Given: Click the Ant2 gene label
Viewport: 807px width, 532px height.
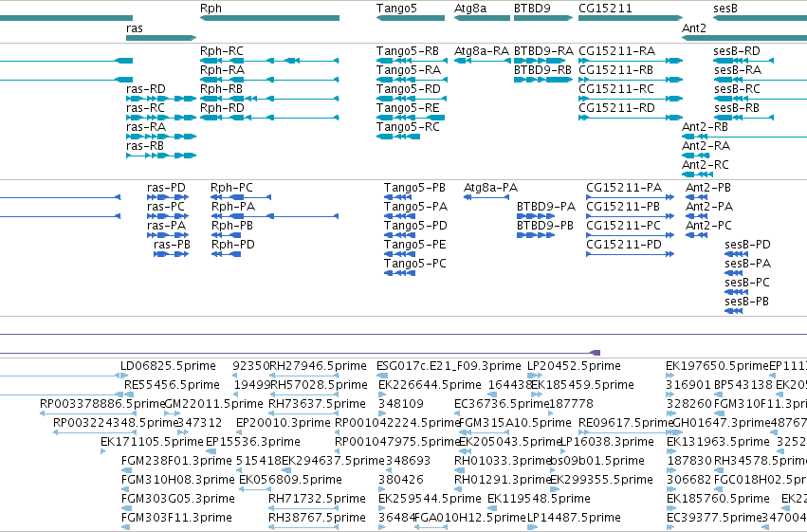Looking at the screenshot, I should (x=694, y=28).
